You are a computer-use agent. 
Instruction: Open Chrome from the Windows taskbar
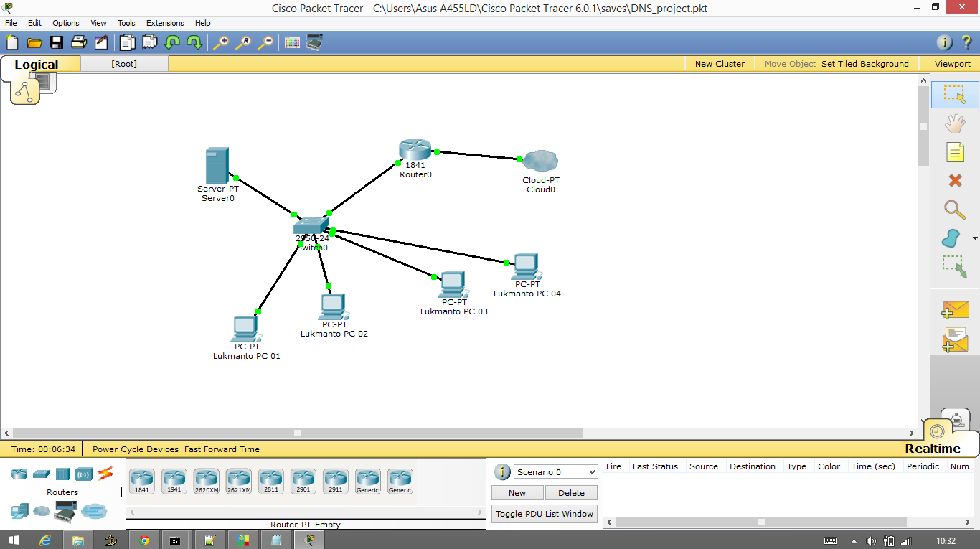(x=144, y=540)
